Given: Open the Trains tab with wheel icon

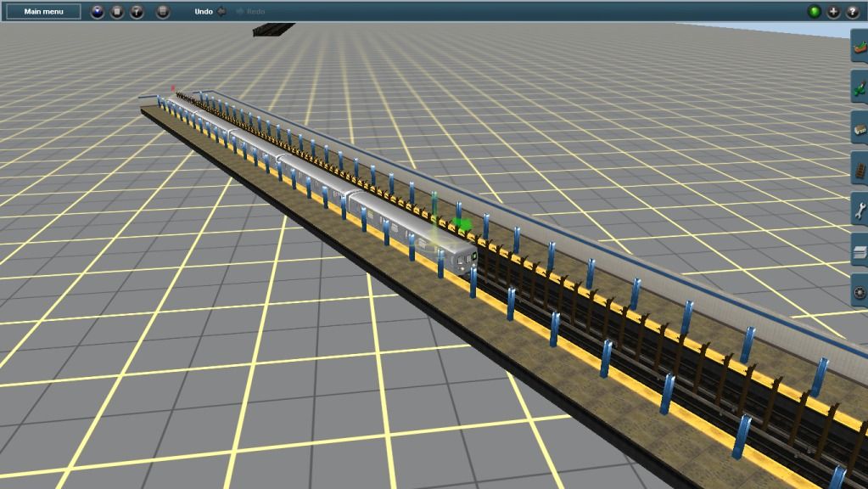Looking at the screenshot, I should point(860,292).
